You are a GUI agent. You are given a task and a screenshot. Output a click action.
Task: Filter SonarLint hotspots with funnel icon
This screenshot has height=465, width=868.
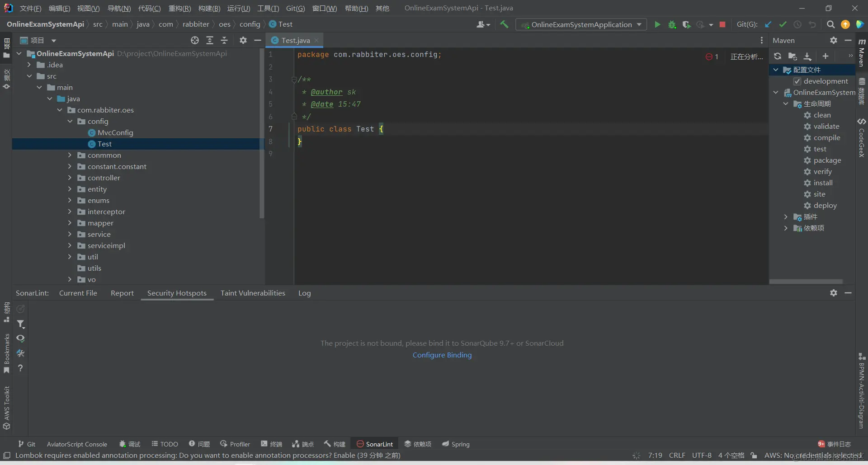point(20,324)
